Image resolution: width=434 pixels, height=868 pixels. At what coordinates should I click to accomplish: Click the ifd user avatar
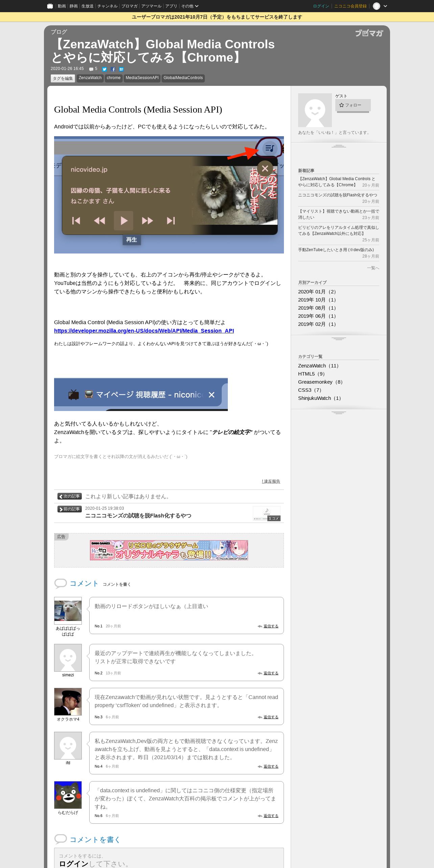click(x=68, y=746)
